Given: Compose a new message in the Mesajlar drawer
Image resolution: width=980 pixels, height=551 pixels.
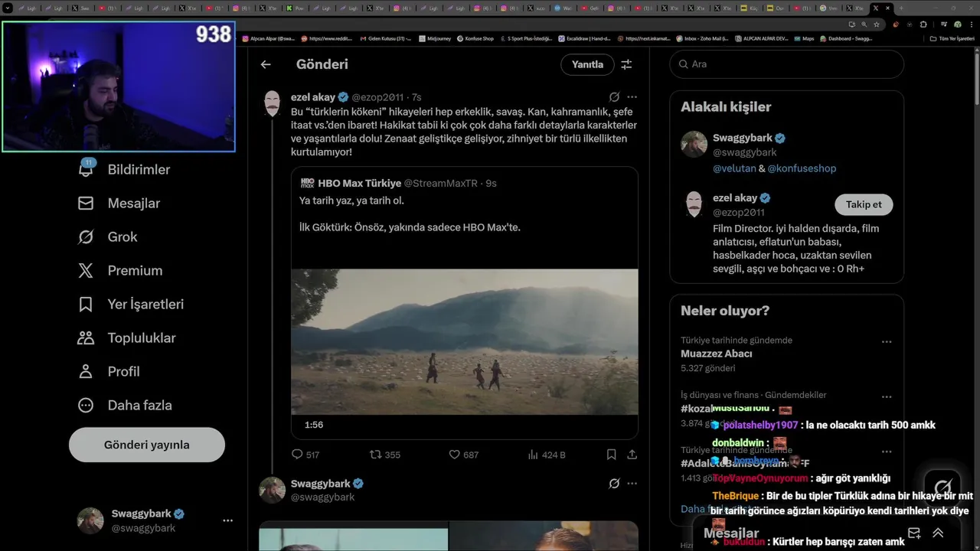Looking at the screenshot, I should pyautogui.click(x=914, y=533).
